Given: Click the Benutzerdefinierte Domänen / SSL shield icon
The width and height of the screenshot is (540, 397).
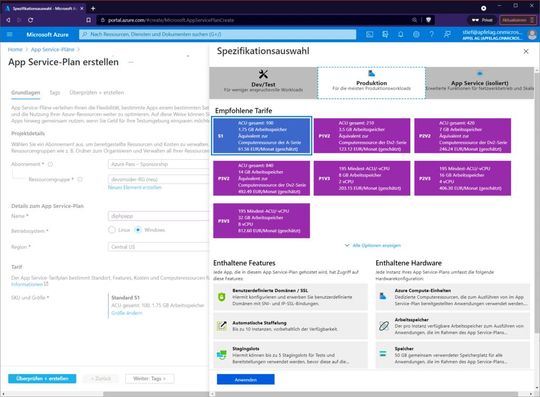Looking at the screenshot, I should pyautogui.click(x=222, y=297).
